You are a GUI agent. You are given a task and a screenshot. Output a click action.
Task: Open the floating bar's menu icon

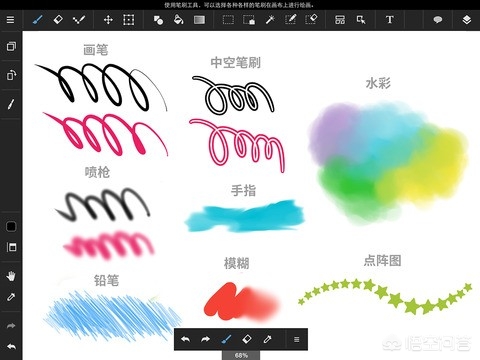point(297,339)
